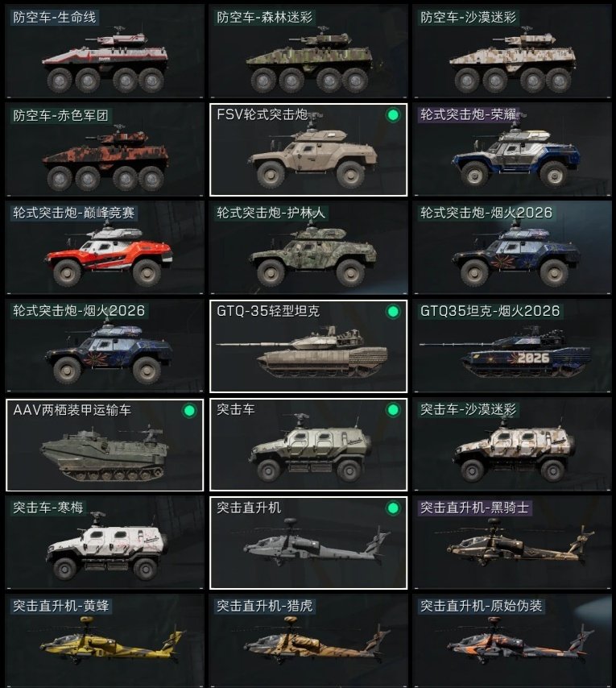This screenshot has width=616, height=688.
Task: Click the AAV amphibious vehicle image
Action: tap(105, 454)
